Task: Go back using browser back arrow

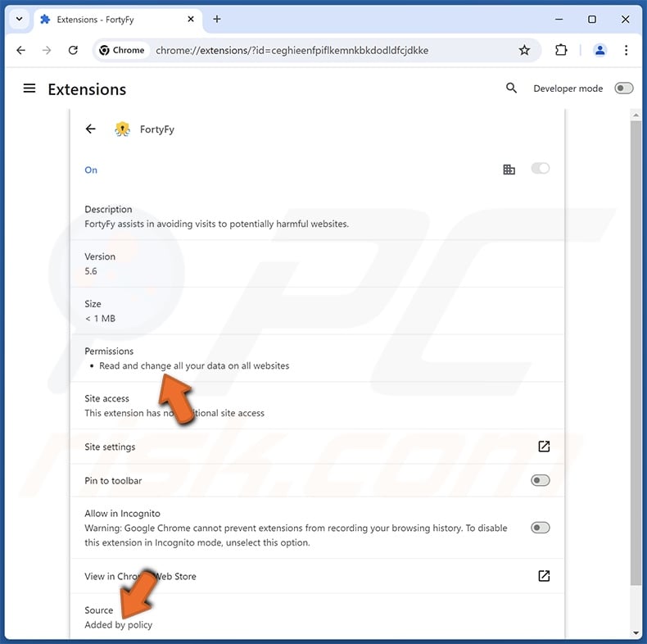Action: 20,50
